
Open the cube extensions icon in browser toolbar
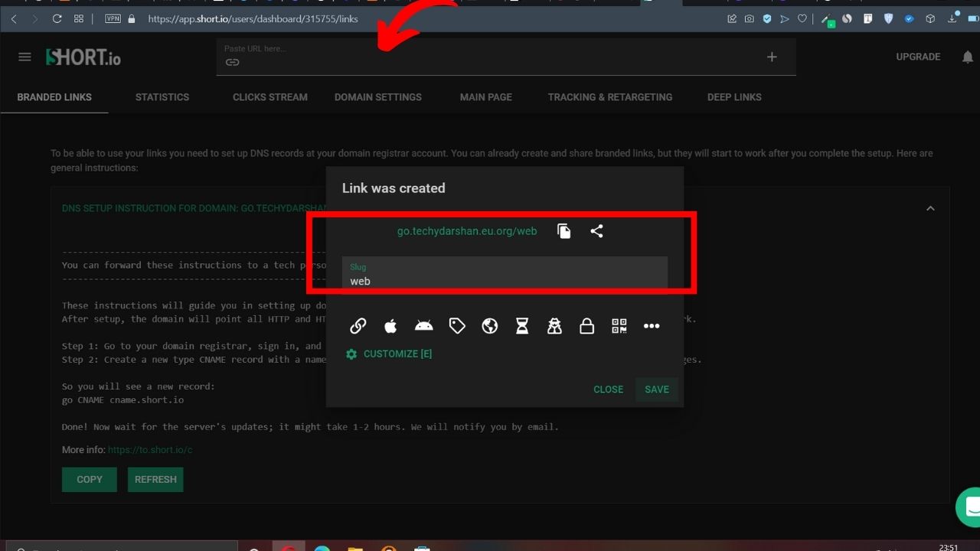[929, 18]
